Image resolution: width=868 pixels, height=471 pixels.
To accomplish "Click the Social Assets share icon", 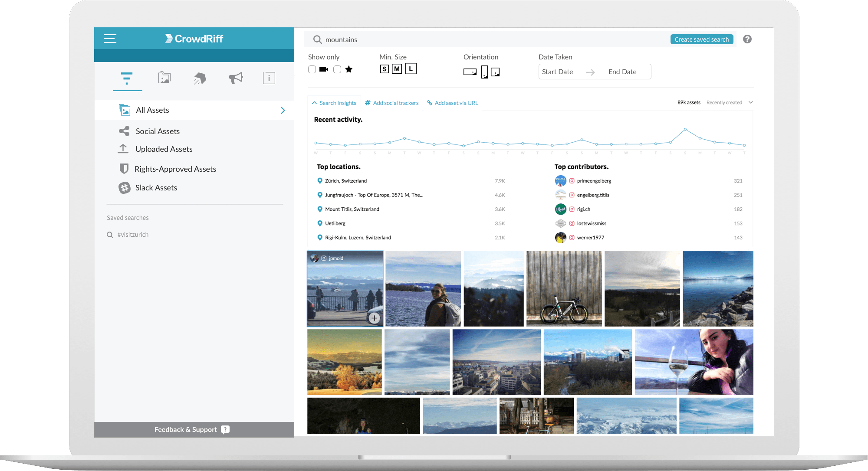I will (124, 131).
